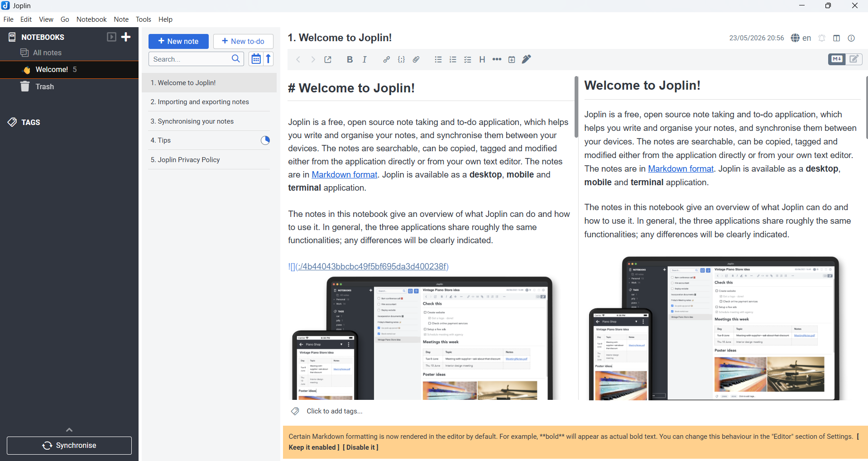Create a task with New to-do
The image size is (868, 461).
pyautogui.click(x=243, y=41)
